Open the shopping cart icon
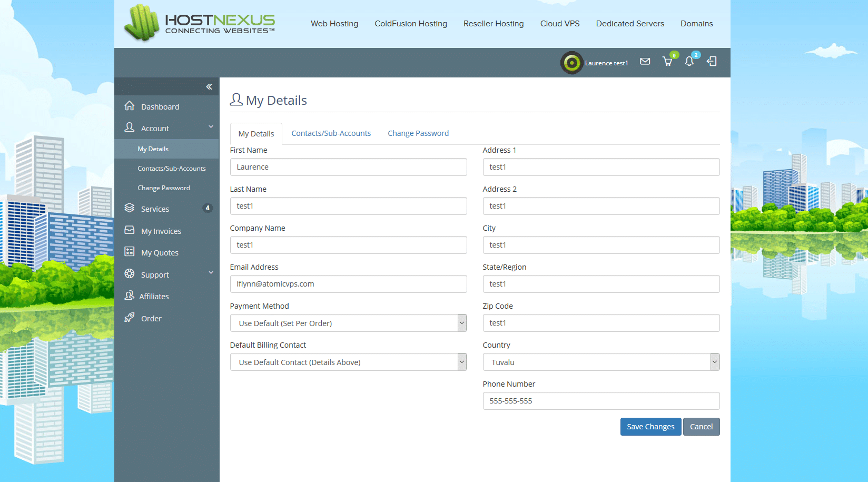This screenshot has width=868, height=482. click(x=667, y=62)
